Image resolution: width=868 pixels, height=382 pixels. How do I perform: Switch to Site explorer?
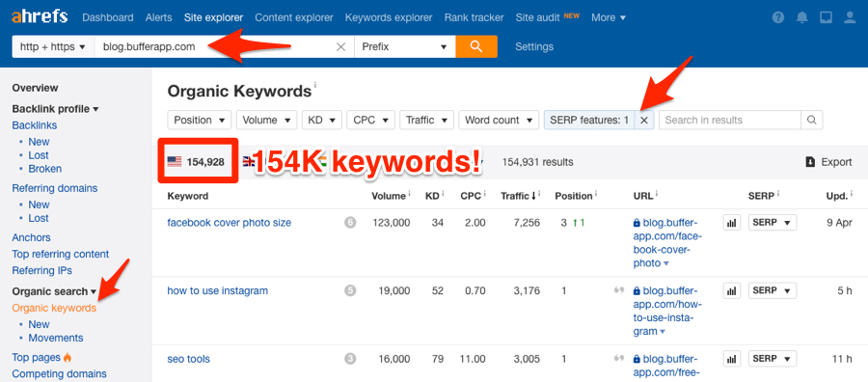coord(213,17)
